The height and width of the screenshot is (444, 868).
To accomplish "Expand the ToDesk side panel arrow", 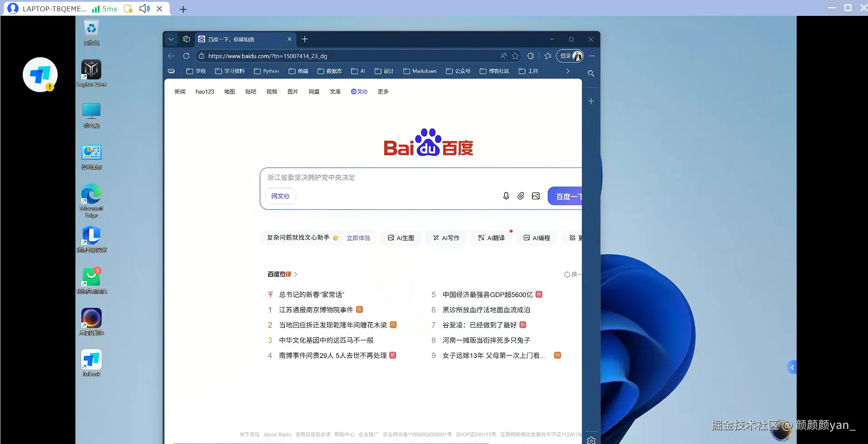I will coord(792,367).
